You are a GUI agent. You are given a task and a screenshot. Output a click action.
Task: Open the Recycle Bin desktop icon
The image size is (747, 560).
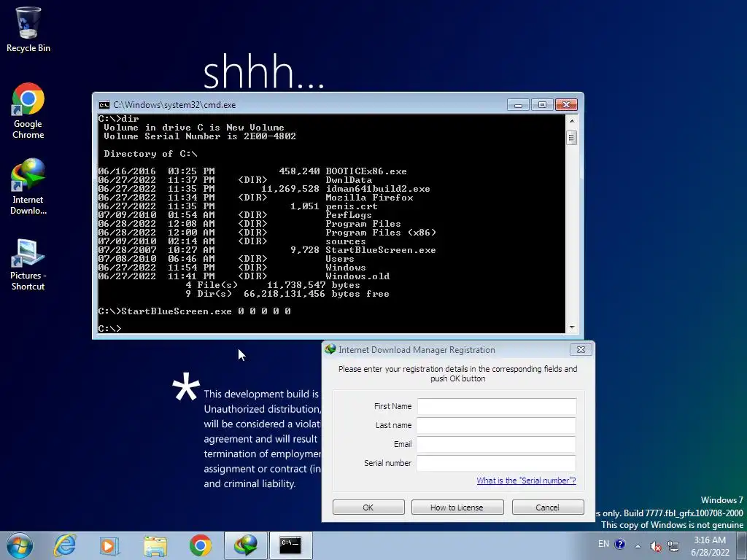(28, 28)
